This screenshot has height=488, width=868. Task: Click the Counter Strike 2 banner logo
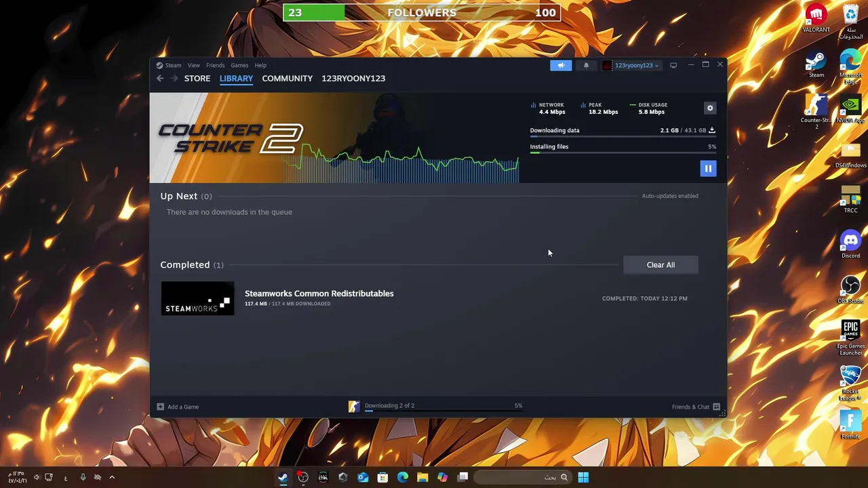(231, 138)
